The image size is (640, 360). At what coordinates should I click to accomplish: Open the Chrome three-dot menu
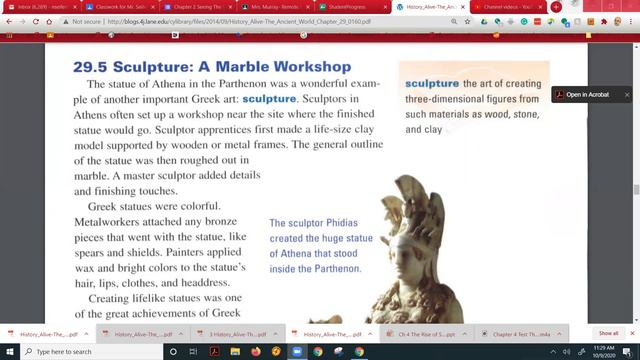coord(631,22)
